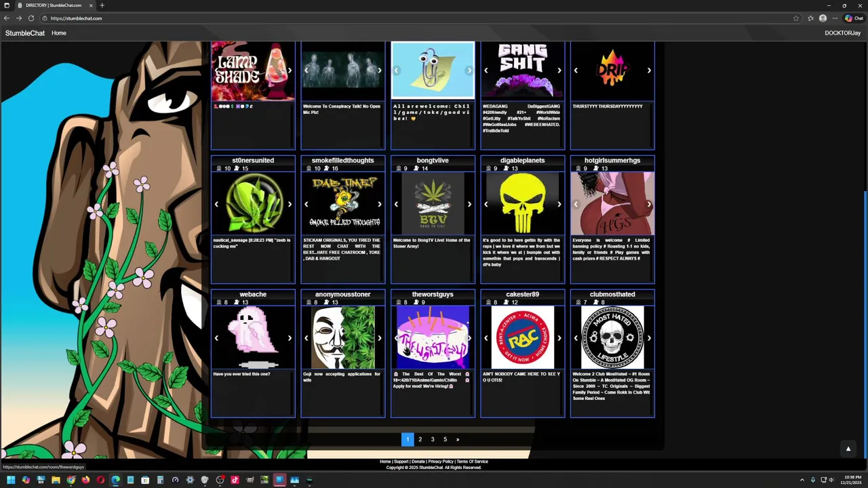This screenshot has width=868, height=488.
Task: Open the st0nersunited room title
Action: point(253,161)
